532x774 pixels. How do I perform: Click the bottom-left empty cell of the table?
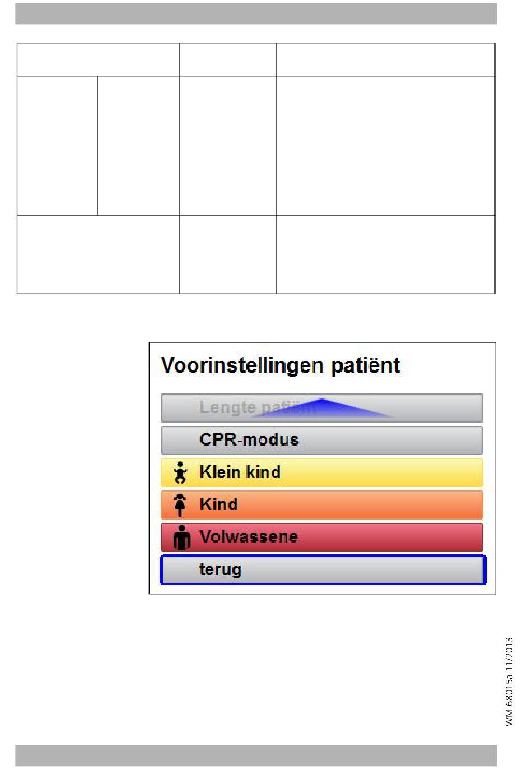(x=99, y=254)
